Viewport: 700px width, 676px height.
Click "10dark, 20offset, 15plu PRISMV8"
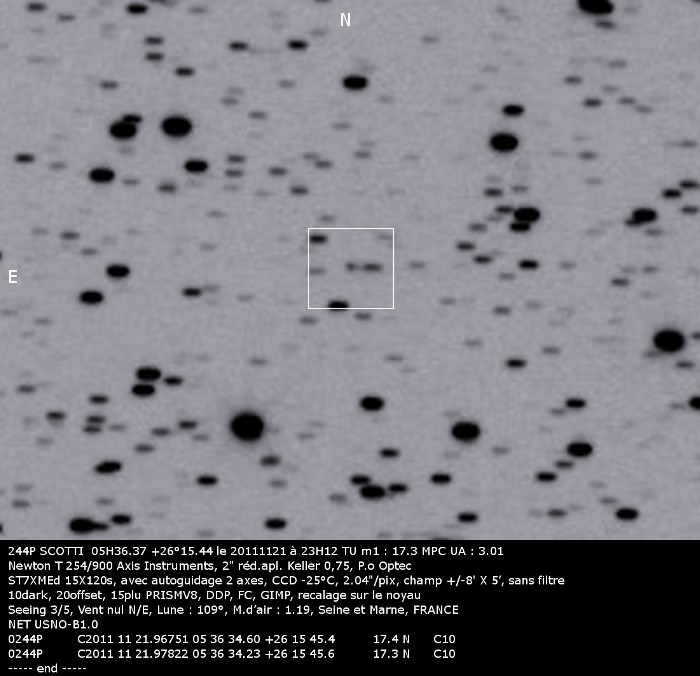102,595
